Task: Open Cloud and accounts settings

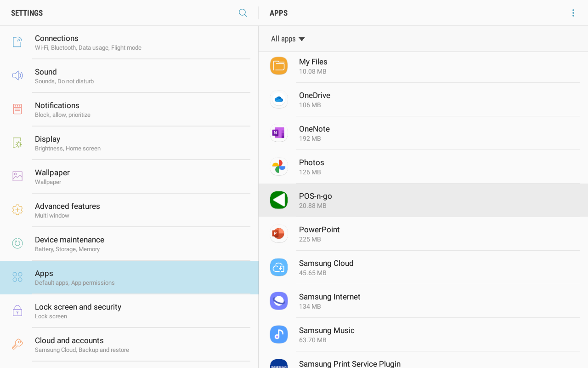Action: [129, 345]
